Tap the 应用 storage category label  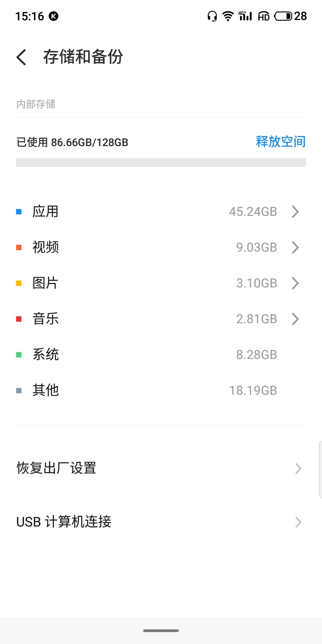pyautogui.click(x=45, y=212)
